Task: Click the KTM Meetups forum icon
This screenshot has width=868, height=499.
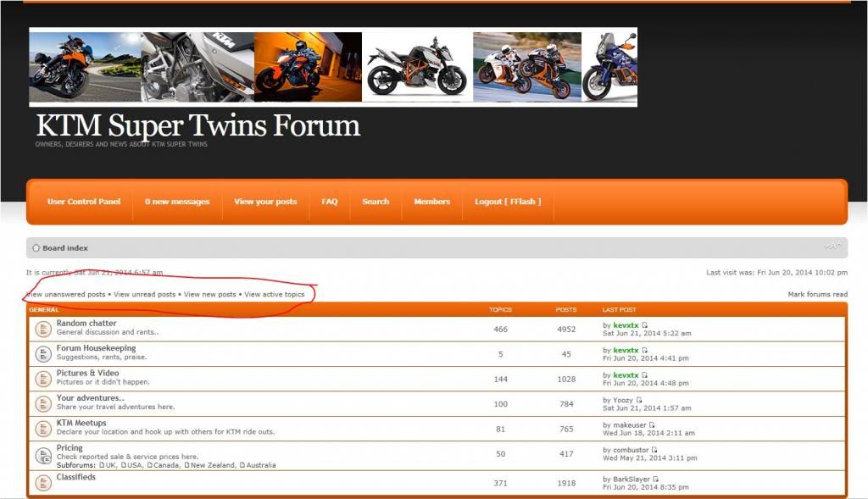Action: click(43, 429)
